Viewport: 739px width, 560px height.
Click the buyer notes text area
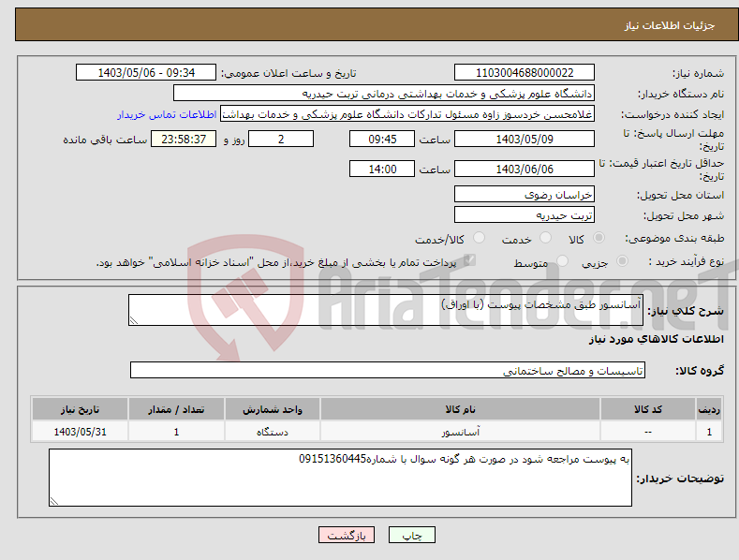pyautogui.click(x=340, y=478)
